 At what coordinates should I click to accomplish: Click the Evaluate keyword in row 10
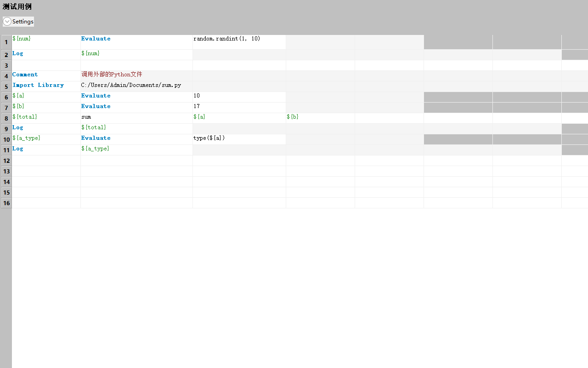136,139
